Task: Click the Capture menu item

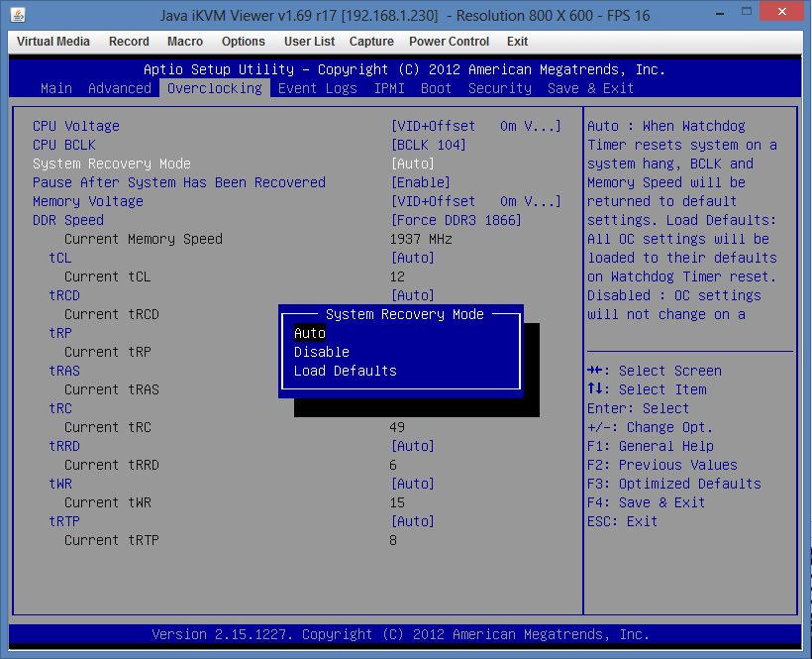Action: point(371,42)
